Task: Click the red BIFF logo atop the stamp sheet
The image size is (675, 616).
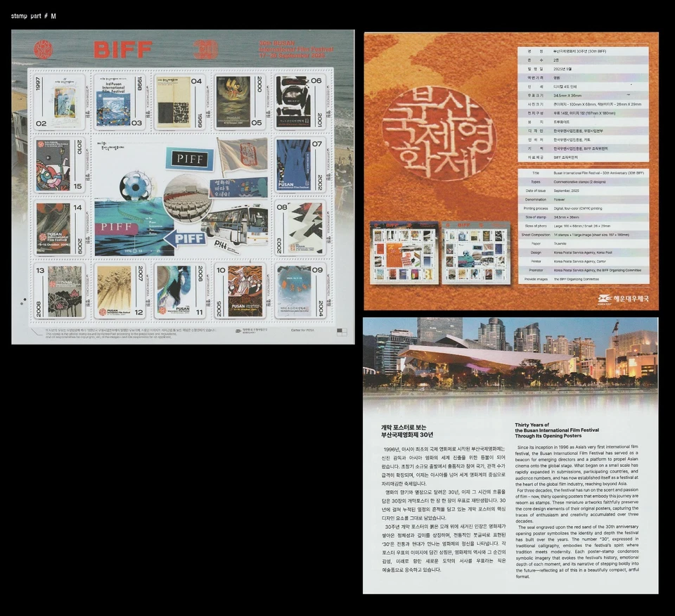Action: [123, 48]
